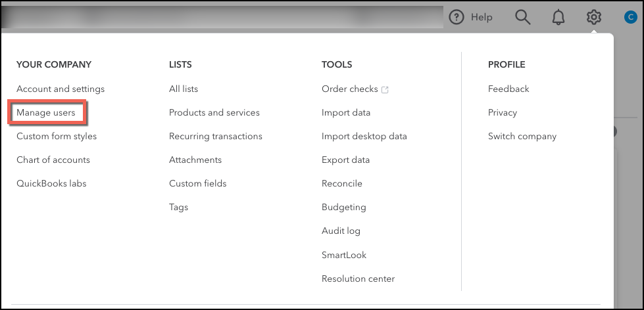Open Tags
This screenshot has width=644, height=310.
click(179, 207)
